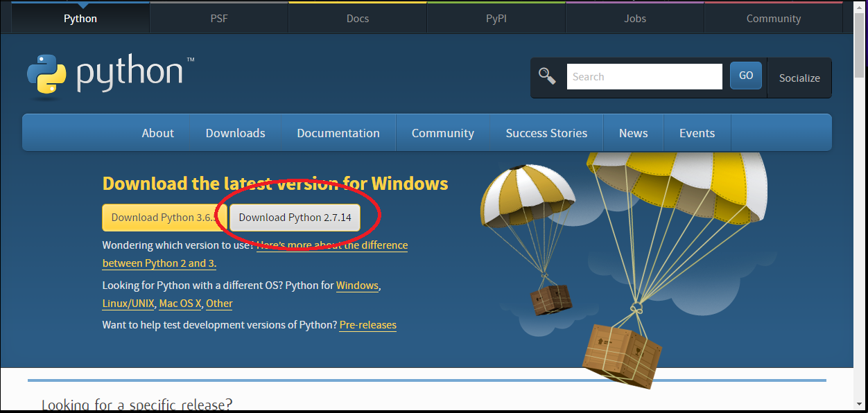Switch to the PSF top tab
868x413 pixels.
click(x=219, y=19)
